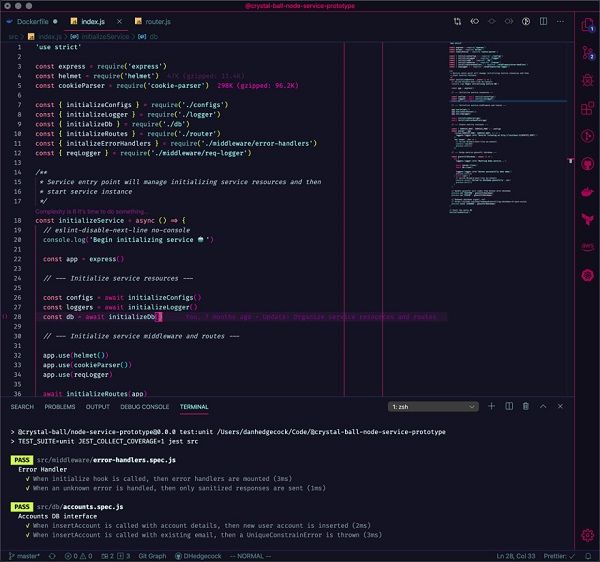Screen dimensions: 600x562
Task: Split the terminal pane
Action: tap(510, 407)
